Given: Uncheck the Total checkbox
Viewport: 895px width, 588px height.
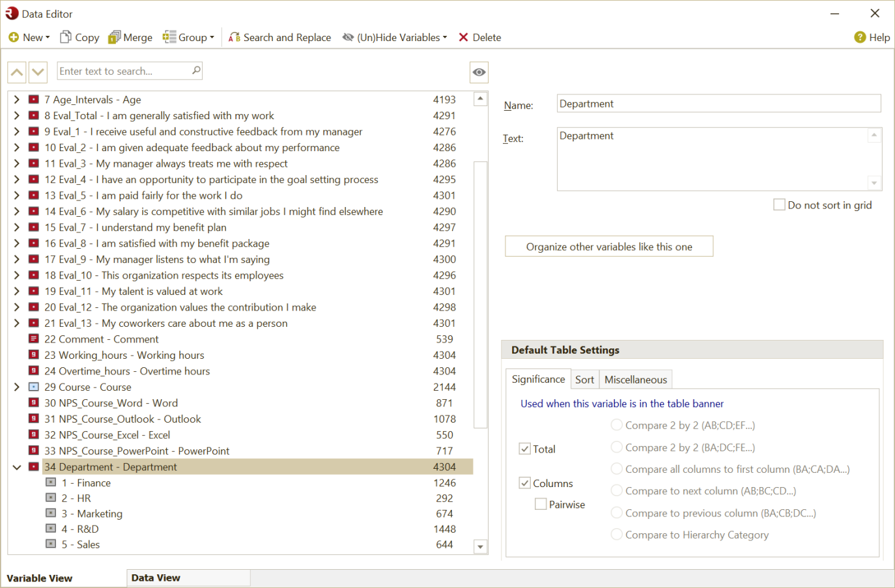Looking at the screenshot, I should coord(525,448).
